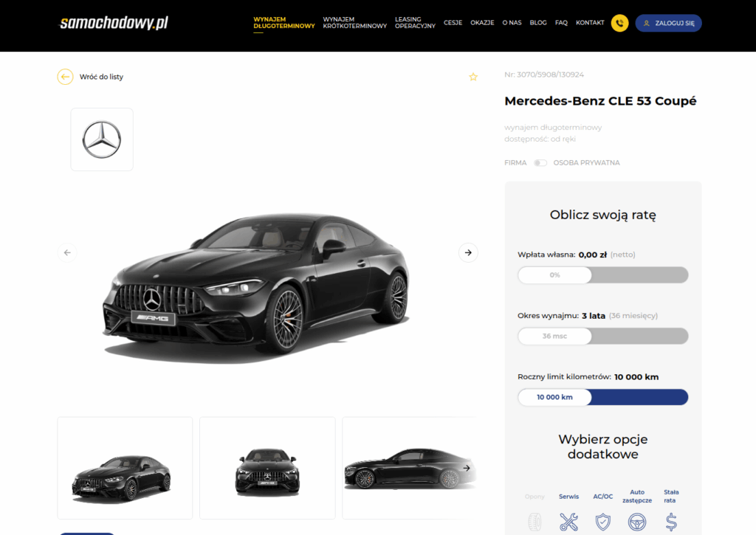Open Leasing operacyjny menu item
The height and width of the screenshot is (535, 756).
click(x=415, y=23)
